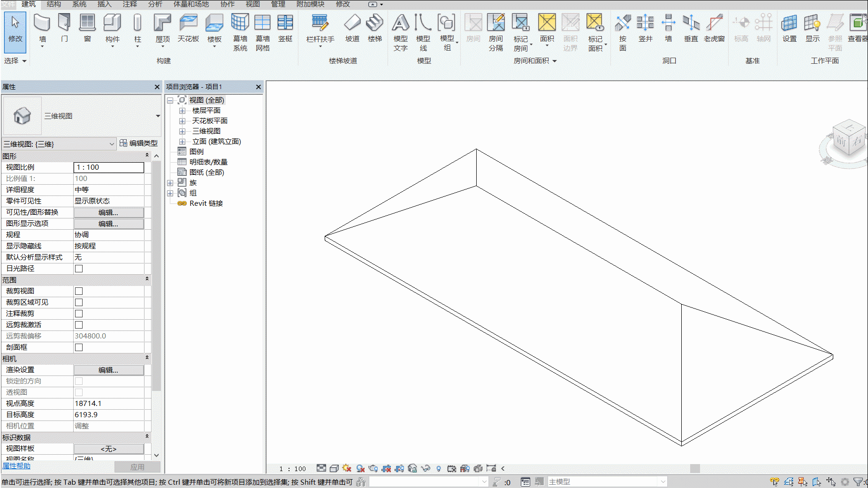The image size is (868, 488).
Task: Open the 三维视图: {三维} dropdown
Action: (59, 144)
